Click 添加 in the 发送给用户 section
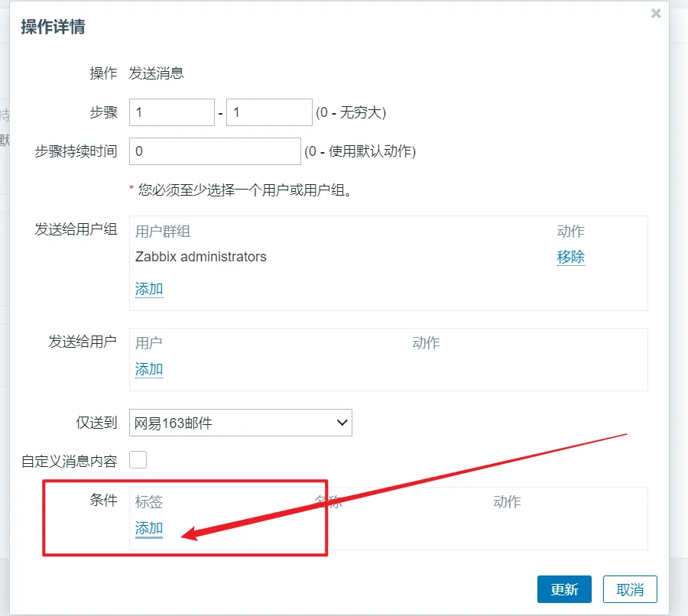The image size is (688, 616). (x=149, y=369)
